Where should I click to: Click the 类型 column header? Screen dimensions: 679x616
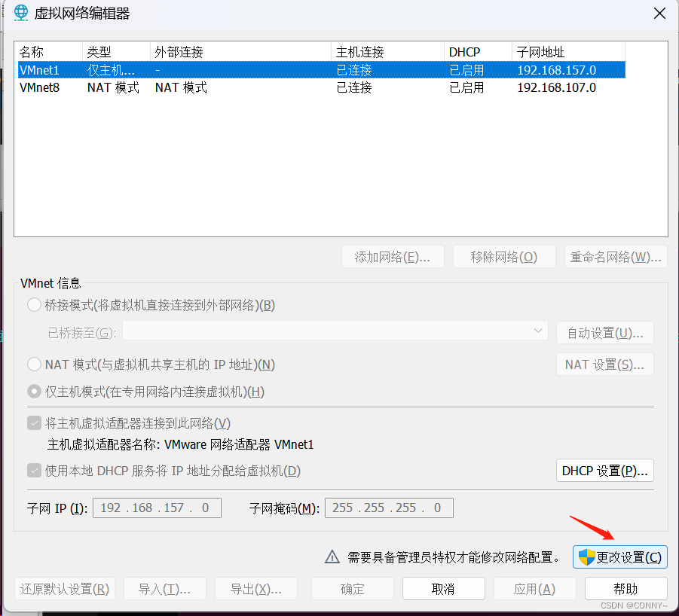coord(116,52)
